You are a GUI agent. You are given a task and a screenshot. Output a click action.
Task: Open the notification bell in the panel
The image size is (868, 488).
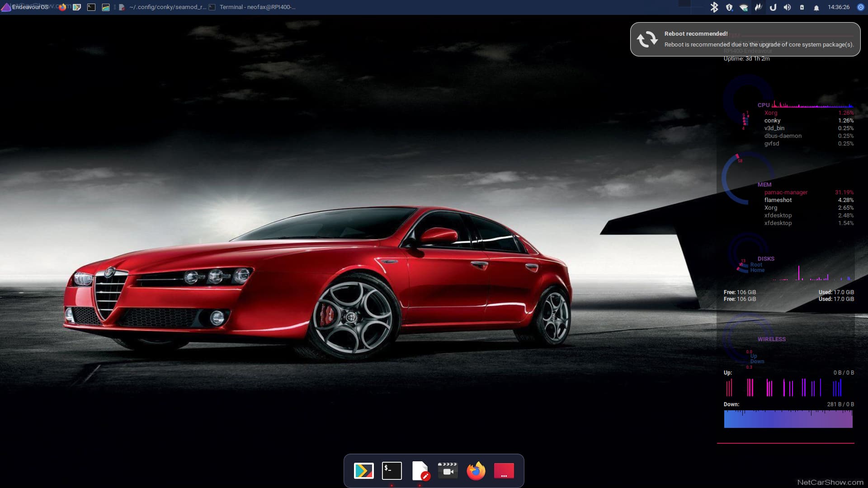click(x=816, y=8)
